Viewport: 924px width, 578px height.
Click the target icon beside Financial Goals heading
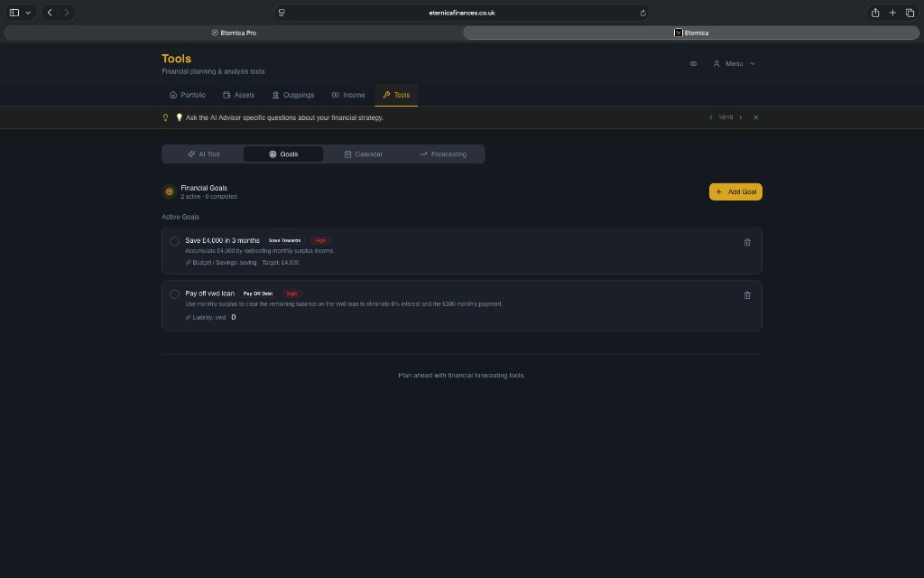(169, 191)
